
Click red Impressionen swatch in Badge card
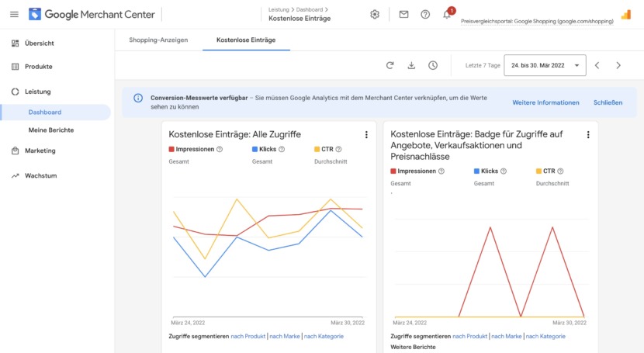393,171
